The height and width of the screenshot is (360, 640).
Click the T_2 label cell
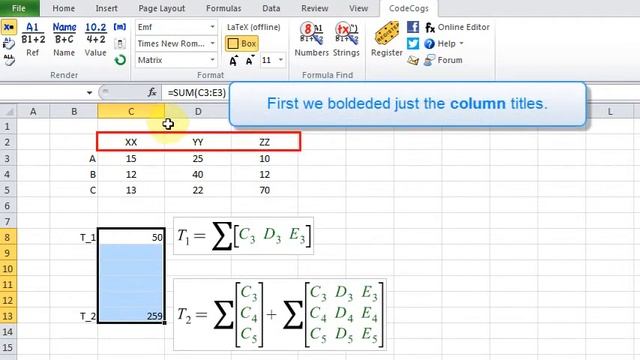point(74,316)
